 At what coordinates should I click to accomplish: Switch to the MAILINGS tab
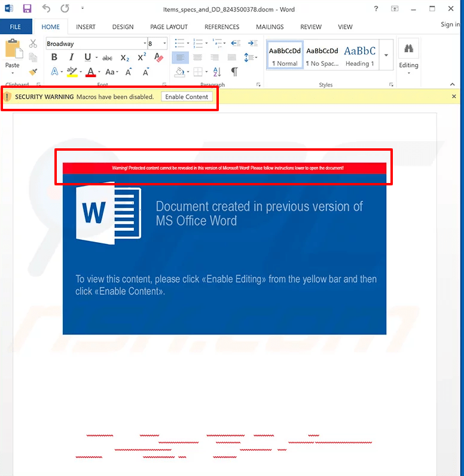point(270,27)
